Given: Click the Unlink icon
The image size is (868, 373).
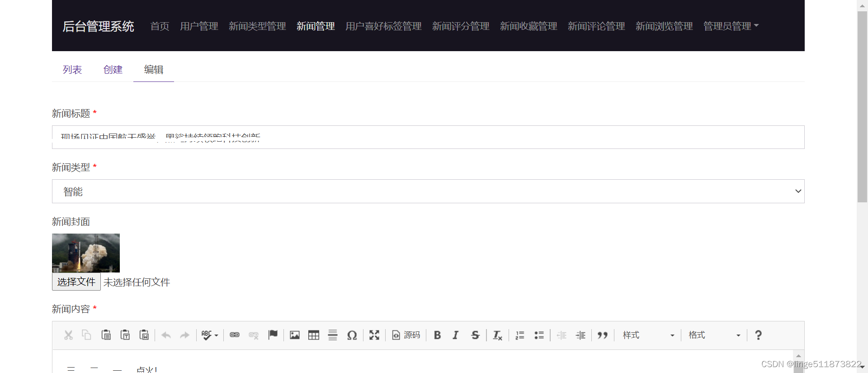Looking at the screenshot, I should (x=254, y=335).
